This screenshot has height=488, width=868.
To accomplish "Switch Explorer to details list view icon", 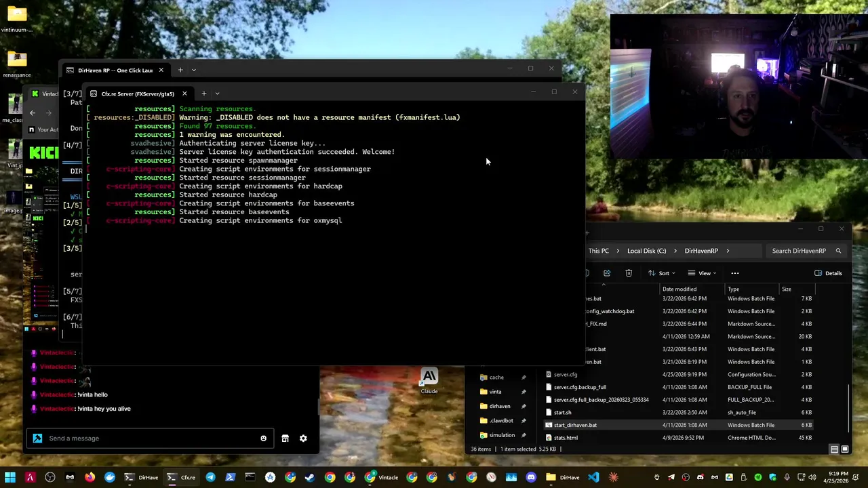I will point(834,449).
